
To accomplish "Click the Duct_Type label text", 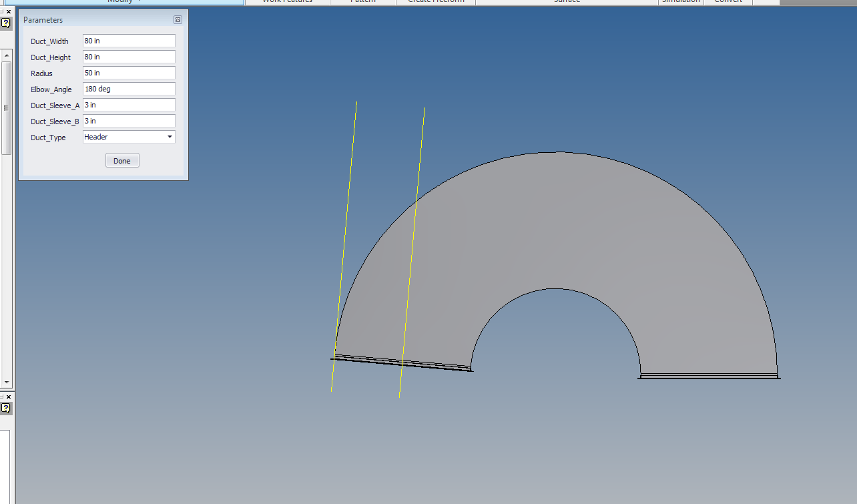I will point(48,138).
